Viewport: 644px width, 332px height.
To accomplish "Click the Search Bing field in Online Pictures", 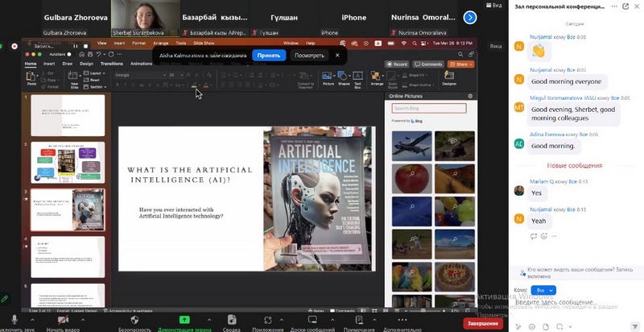I will 428,108.
